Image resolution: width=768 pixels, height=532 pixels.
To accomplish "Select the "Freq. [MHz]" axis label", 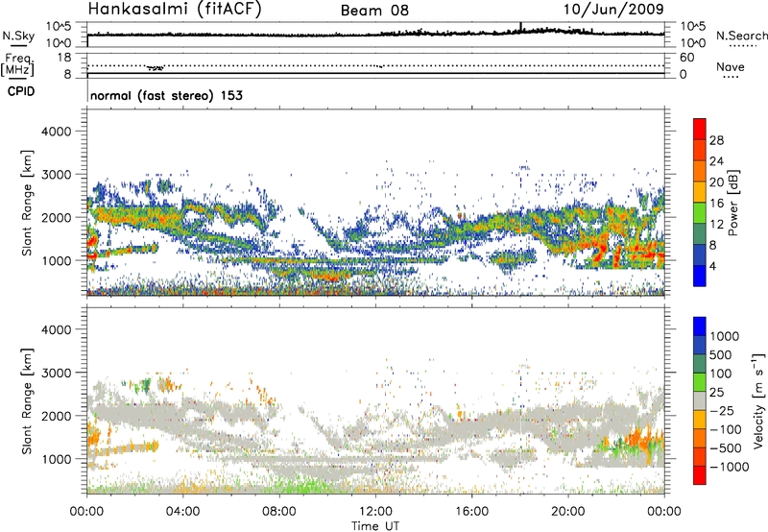I will coord(18,64).
